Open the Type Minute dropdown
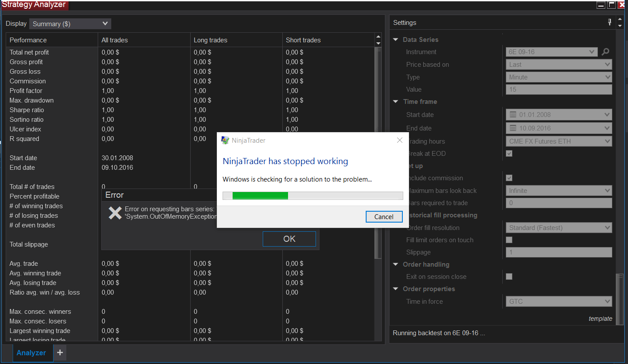 559,77
